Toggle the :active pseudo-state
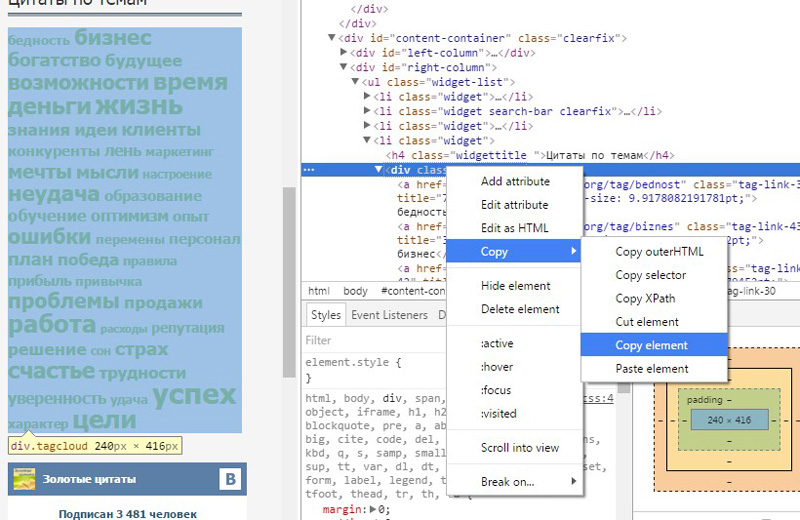Image resolution: width=800 pixels, height=520 pixels. (x=497, y=344)
